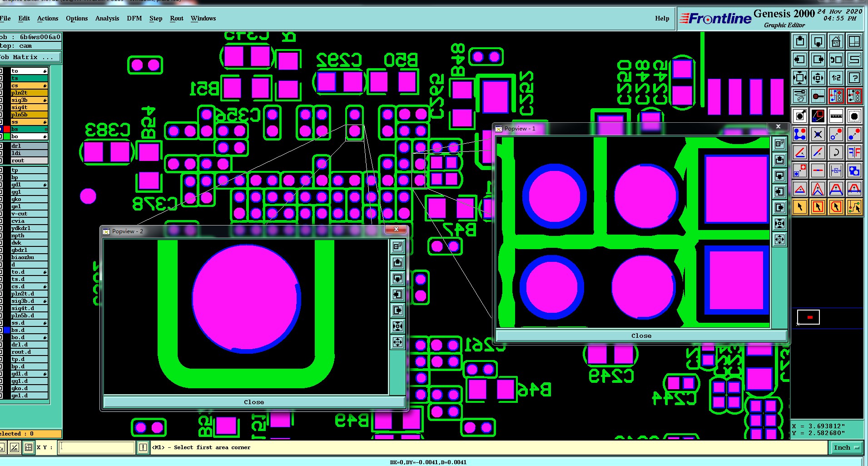Screen dimensions: 868x466
Task: Click the first red highlighted circuit icon
Action: (836, 96)
